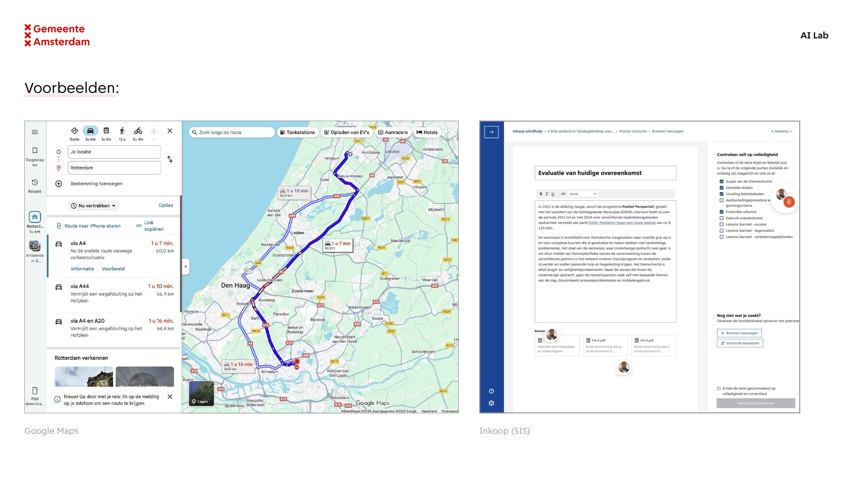Check Lessons learned - success

722,224
